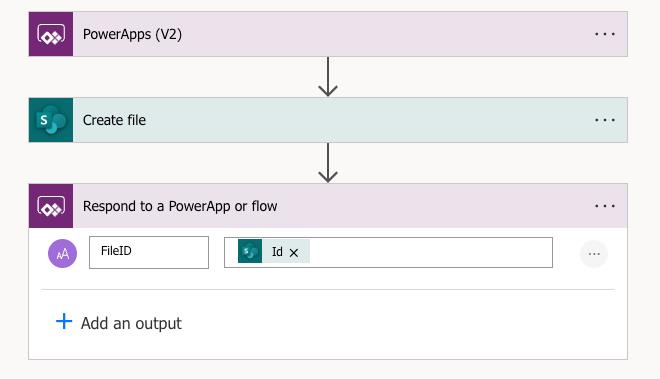Click the SharePoint icon in the Id token
This screenshot has height=379, width=660.
tap(250, 251)
